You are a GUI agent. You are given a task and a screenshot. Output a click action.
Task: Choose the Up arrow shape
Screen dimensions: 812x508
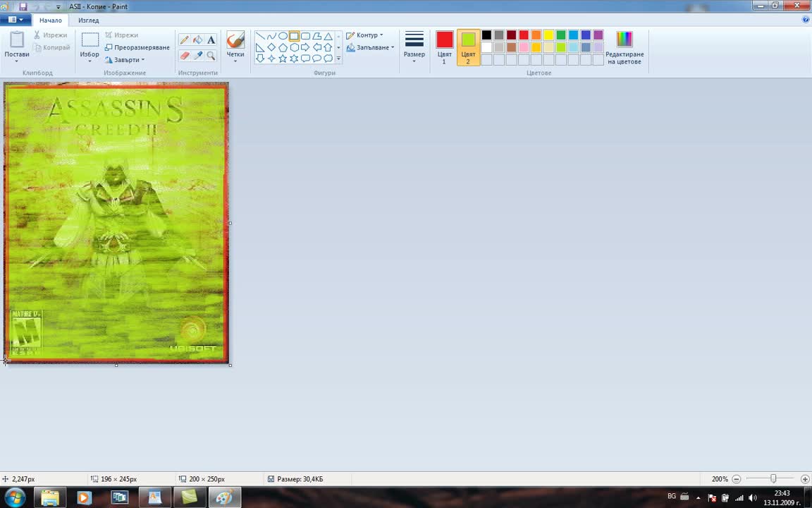point(328,47)
